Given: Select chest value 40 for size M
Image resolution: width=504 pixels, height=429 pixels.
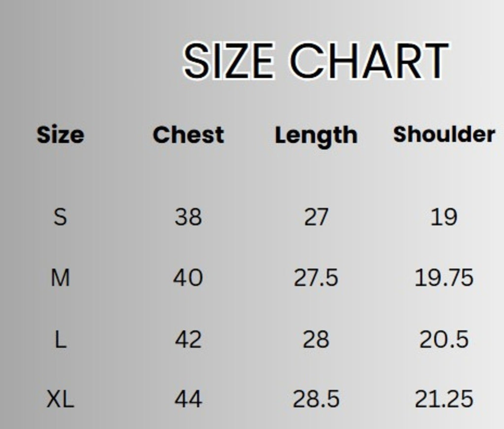Looking at the screenshot, I should coord(188,278).
